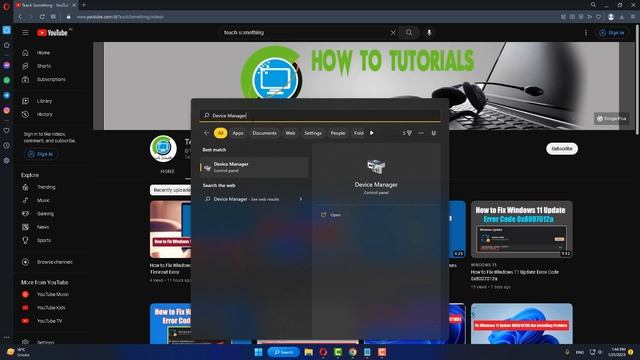Click sidebar Sign in button
This screenshot has height=360, width=640.
[40, 154]
